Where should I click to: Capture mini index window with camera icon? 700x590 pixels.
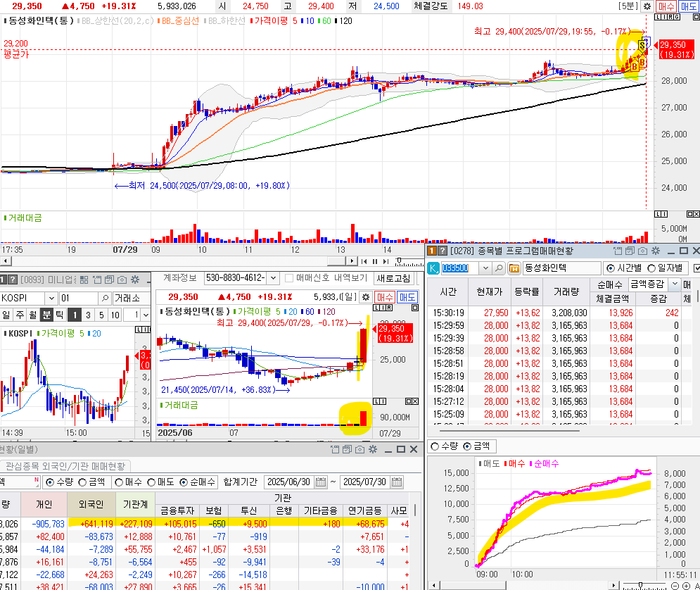(122, 280)
